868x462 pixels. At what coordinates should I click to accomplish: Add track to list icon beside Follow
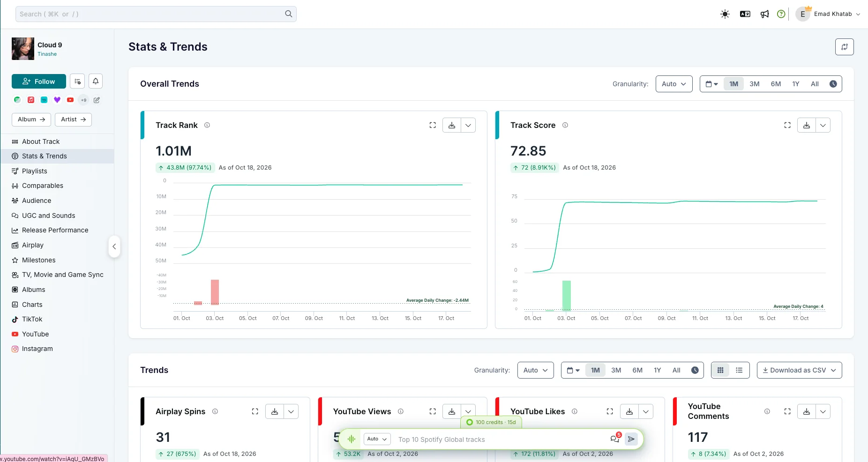tap(77, 81)
